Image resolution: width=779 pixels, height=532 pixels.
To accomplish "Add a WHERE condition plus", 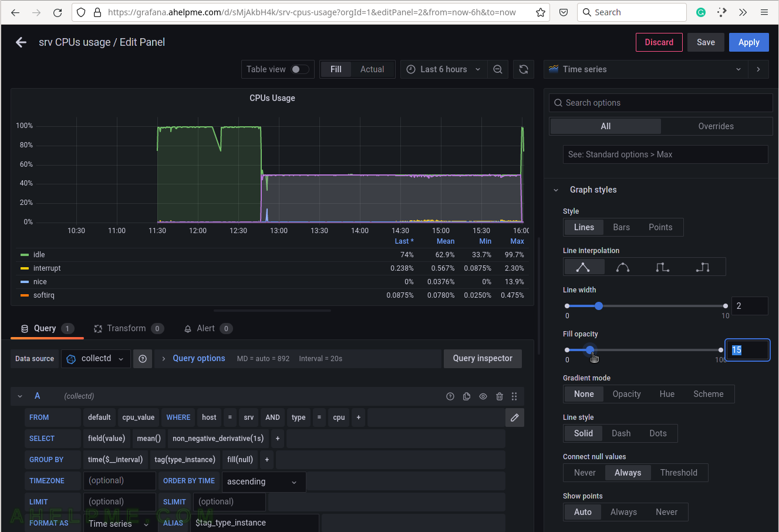I will [x=359, y=417].
